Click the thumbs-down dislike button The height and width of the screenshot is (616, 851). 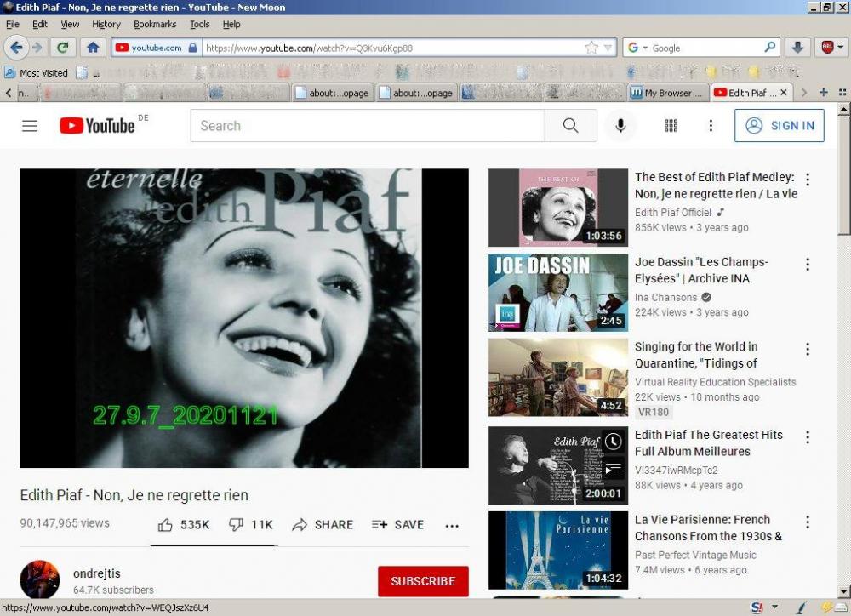(237, 525)
